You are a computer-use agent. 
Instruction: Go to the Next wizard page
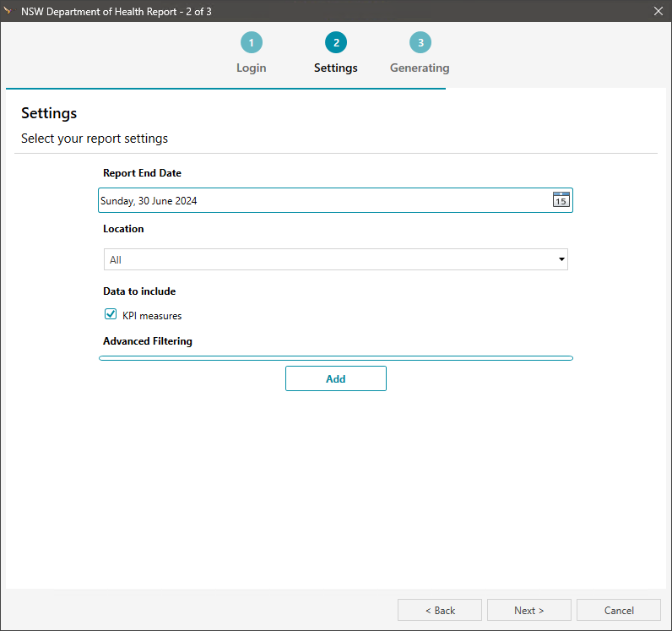tap(528, 610)
